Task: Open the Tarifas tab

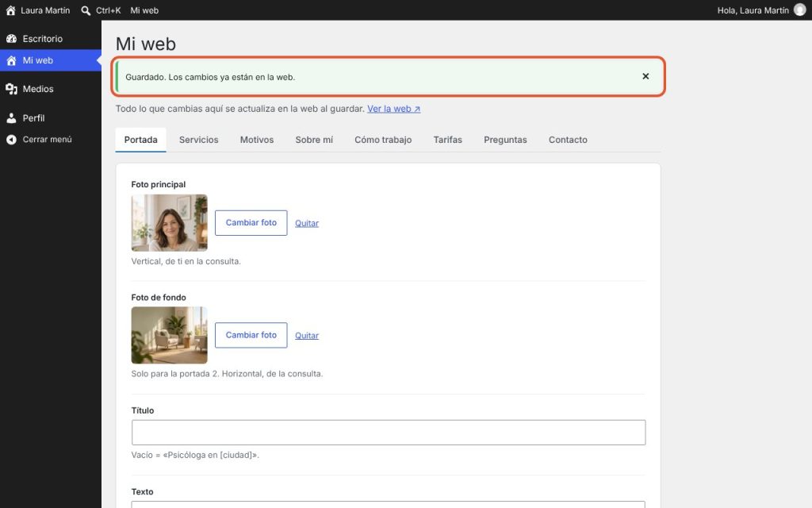Action: tap(448, 140)
